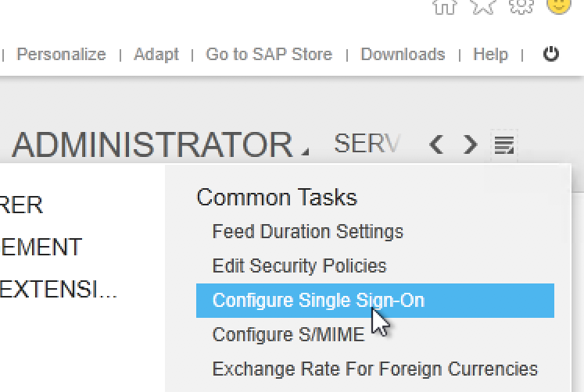The width and height of the screenshot is (584, 392).
Task: Click the Help link
Action: coord(490,55)
